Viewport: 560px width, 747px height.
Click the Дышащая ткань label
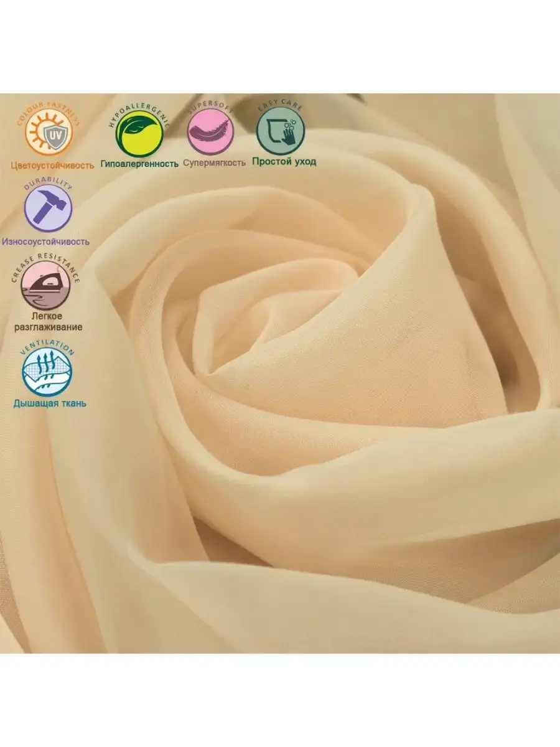click(x=50, y=403)
